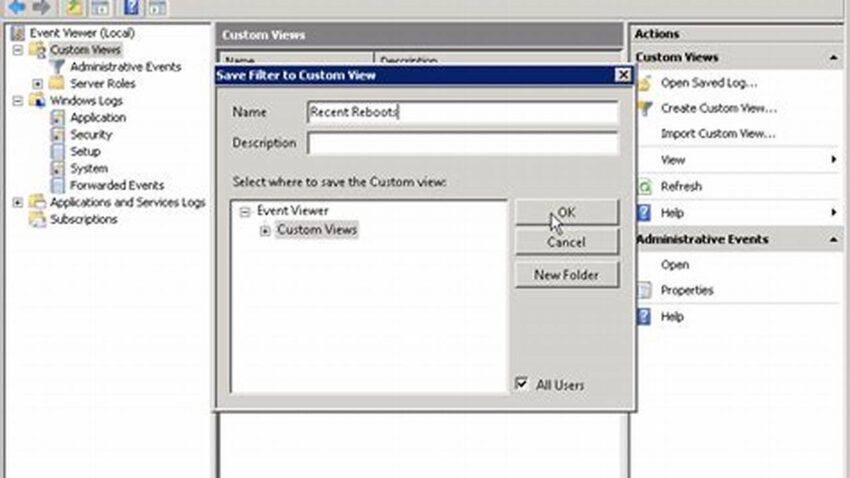
Task: Select Applications and Services Logs folder icon
Action: (37, 202)
